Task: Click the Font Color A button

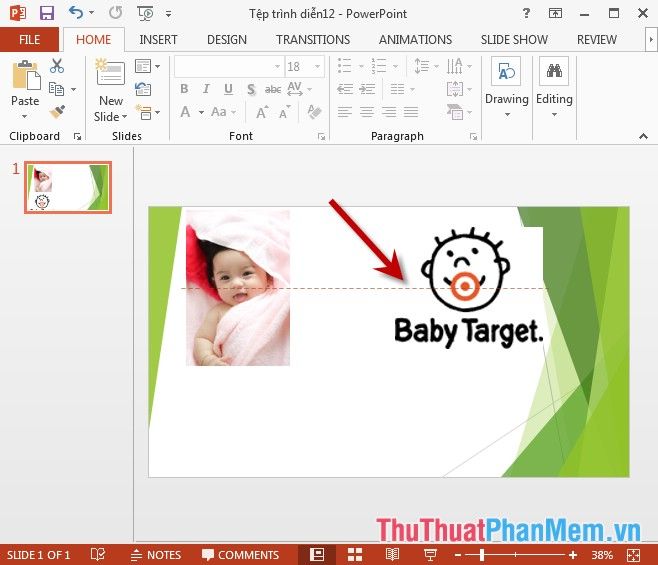Action: 185,112
